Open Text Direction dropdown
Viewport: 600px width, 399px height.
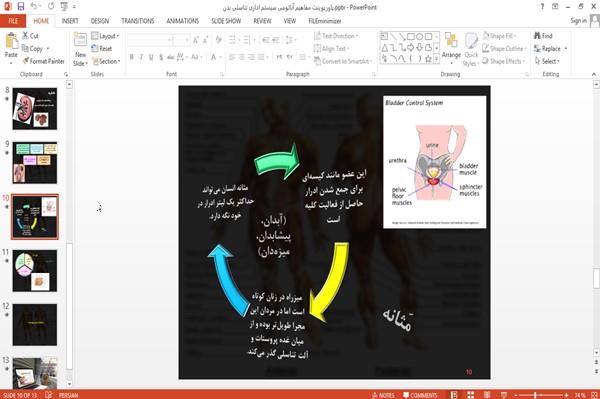(336, 36)
